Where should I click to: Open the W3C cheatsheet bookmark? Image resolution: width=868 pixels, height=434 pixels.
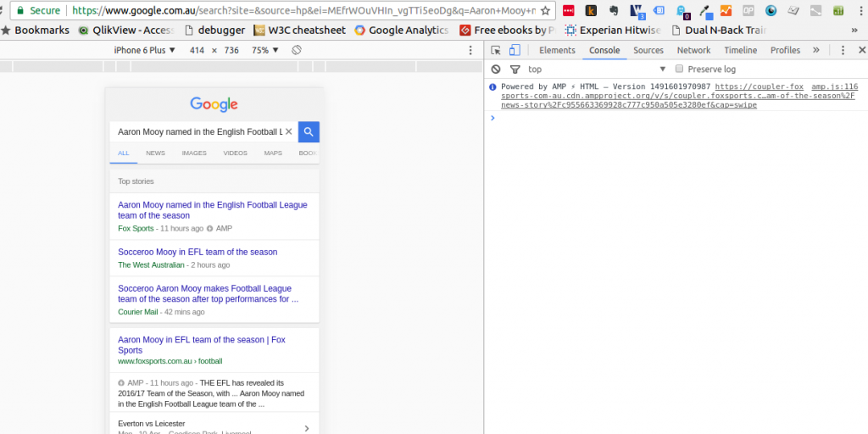point(299,31)
